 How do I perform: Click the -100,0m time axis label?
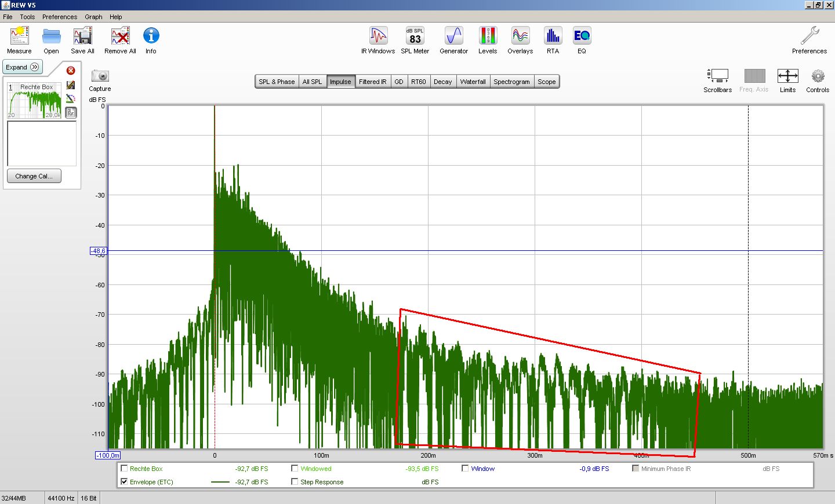108,455
